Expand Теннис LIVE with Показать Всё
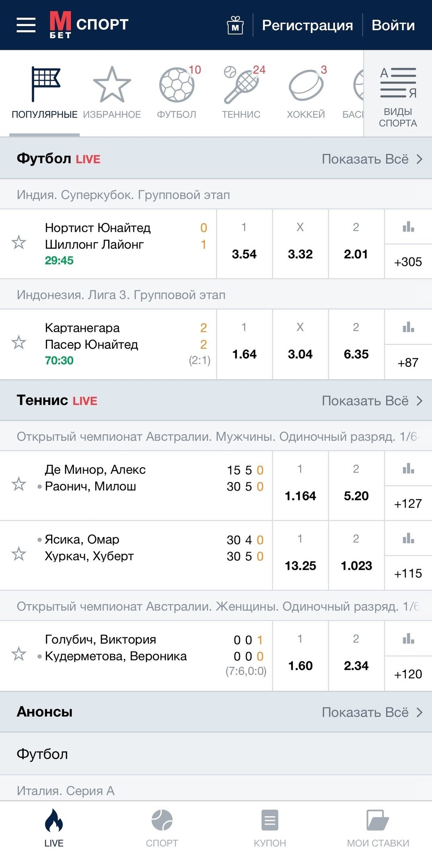 point(372,401)
